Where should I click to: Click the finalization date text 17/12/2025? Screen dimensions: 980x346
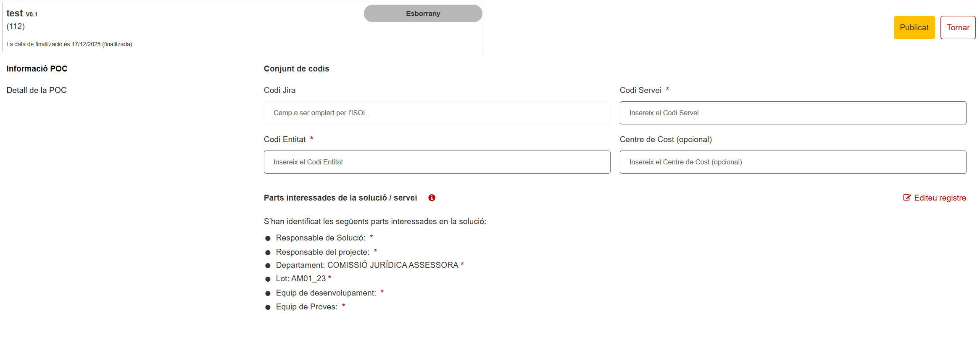[x=86, y=44]
